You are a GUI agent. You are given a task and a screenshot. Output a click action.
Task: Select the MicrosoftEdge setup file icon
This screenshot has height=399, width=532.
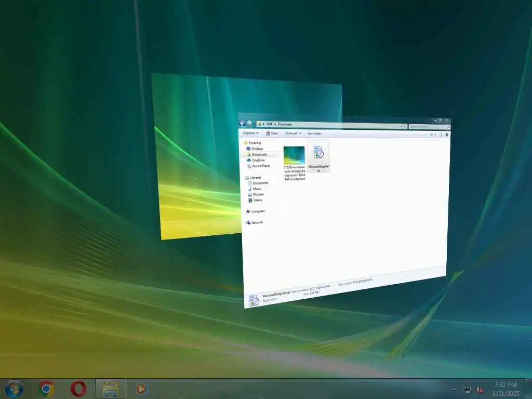coord(318,152)
